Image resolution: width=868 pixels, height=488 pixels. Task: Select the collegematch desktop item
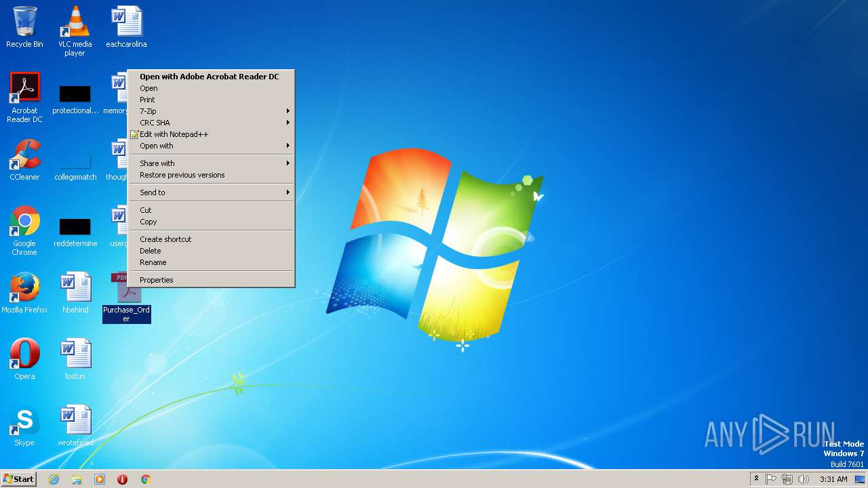[75, 165]
